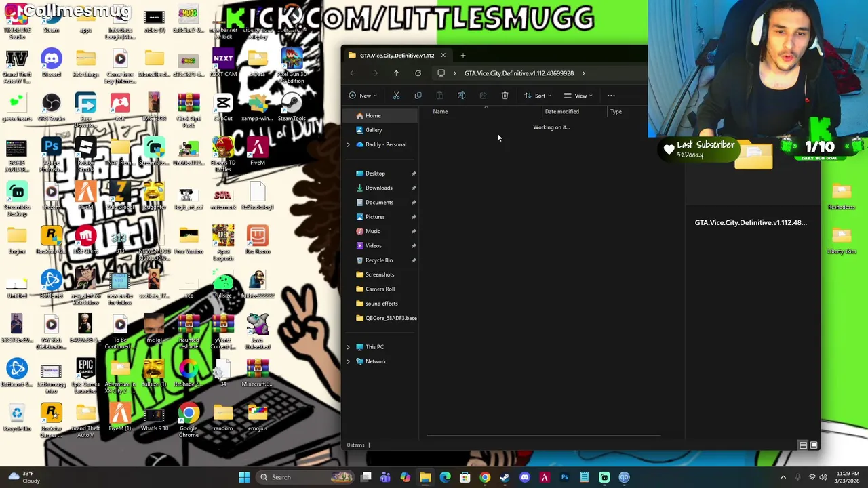Screen dimensions: 868x488
Task: Open the New item dropdown
Action: [x=362, y=96]
